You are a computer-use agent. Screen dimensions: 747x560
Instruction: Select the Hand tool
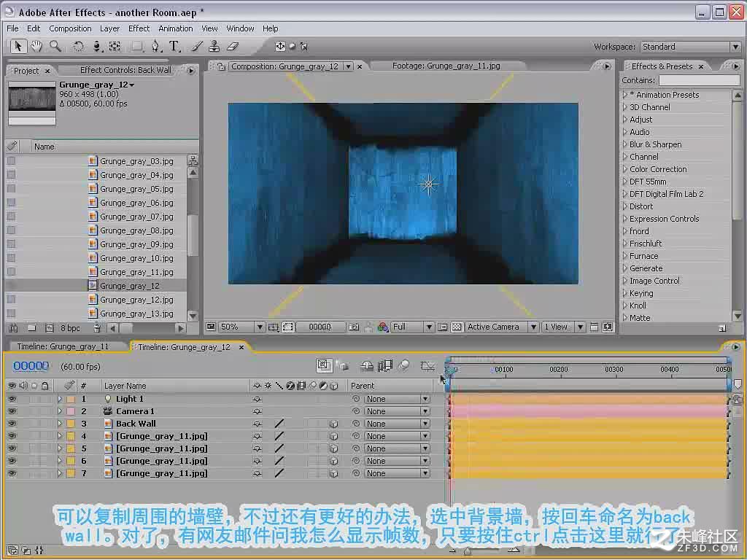(x=36, y=46)
